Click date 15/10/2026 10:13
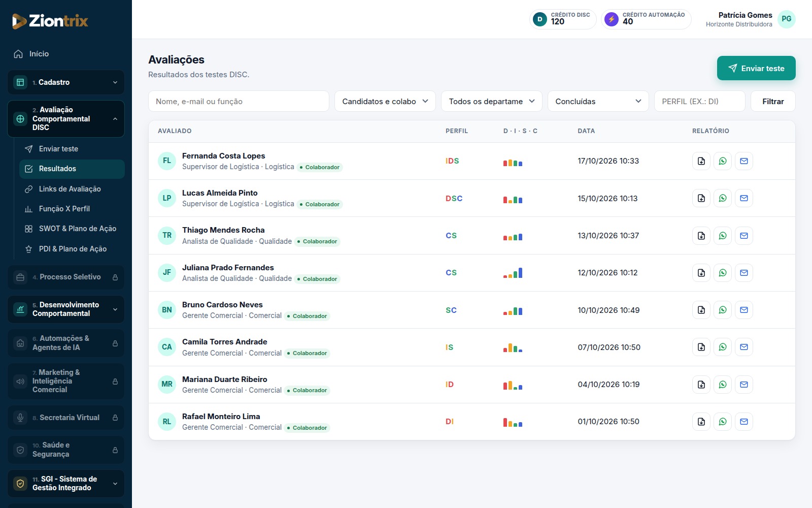This screenshot has width=812, height=508. pyautogui.click(x=607, y=198)
